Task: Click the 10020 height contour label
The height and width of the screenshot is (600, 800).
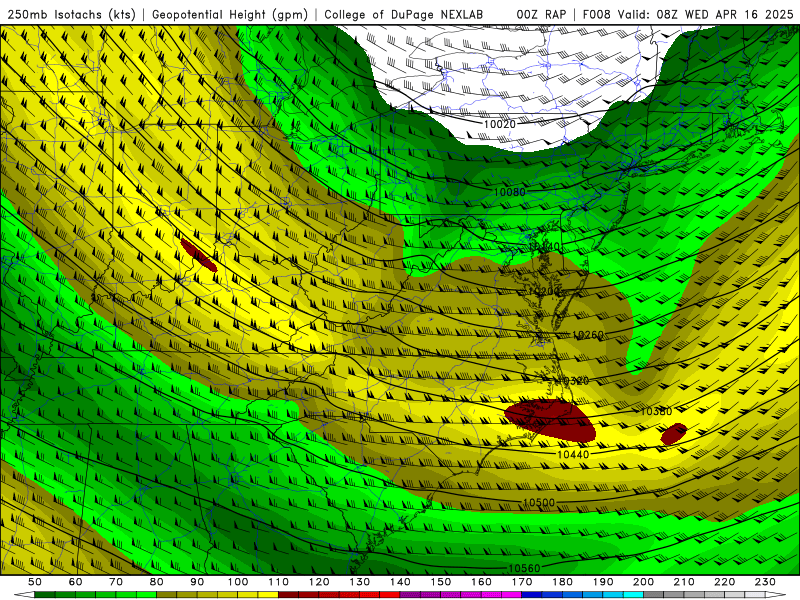Action: 499,124
